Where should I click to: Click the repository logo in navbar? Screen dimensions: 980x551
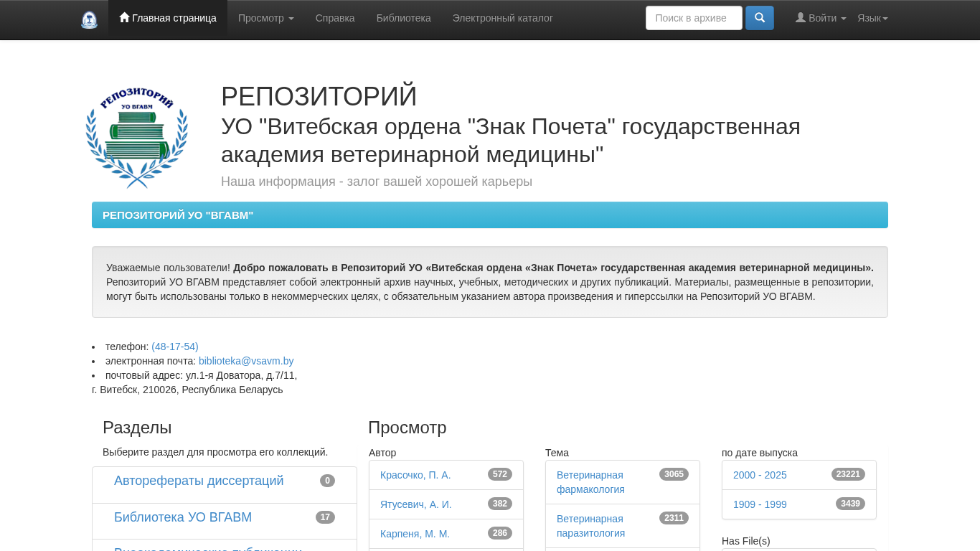point(89,19)
